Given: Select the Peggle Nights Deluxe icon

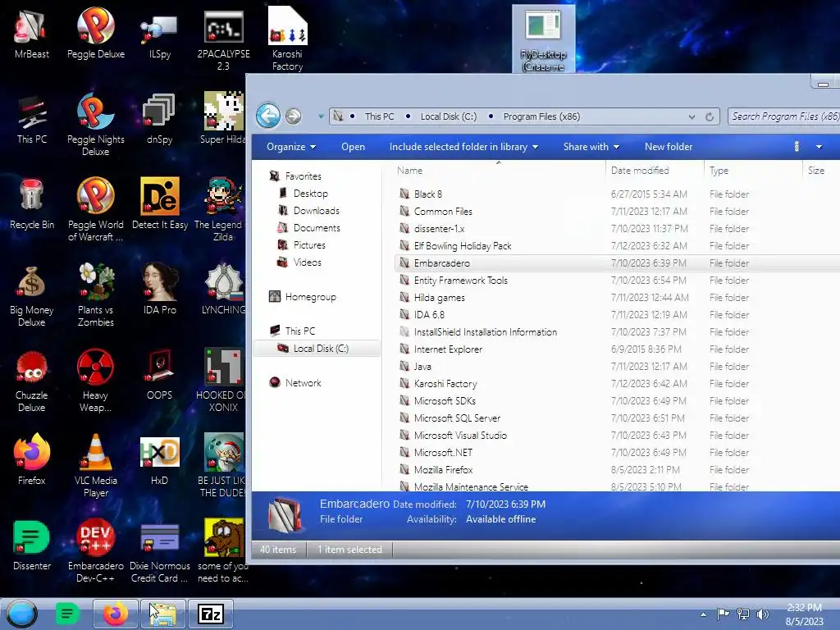Looking at the screenshot, I should pyautogui.click(x=96, y=126).
